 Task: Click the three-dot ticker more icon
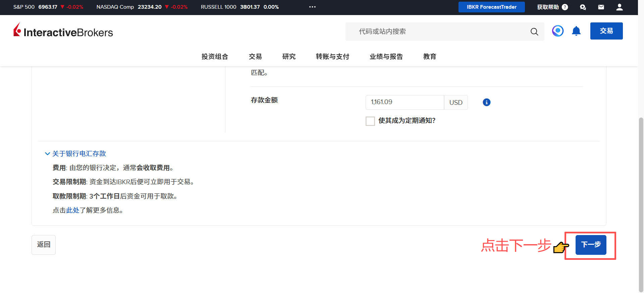click(x=312, y=7)
